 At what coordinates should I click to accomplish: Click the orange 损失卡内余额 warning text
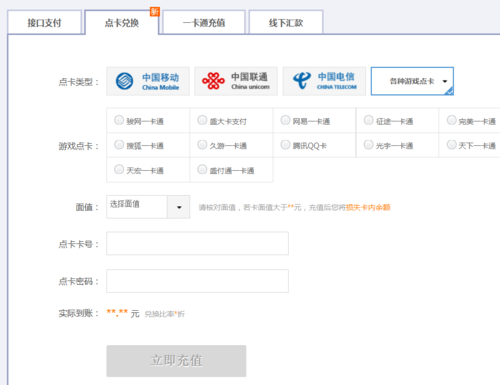(368, 207)
